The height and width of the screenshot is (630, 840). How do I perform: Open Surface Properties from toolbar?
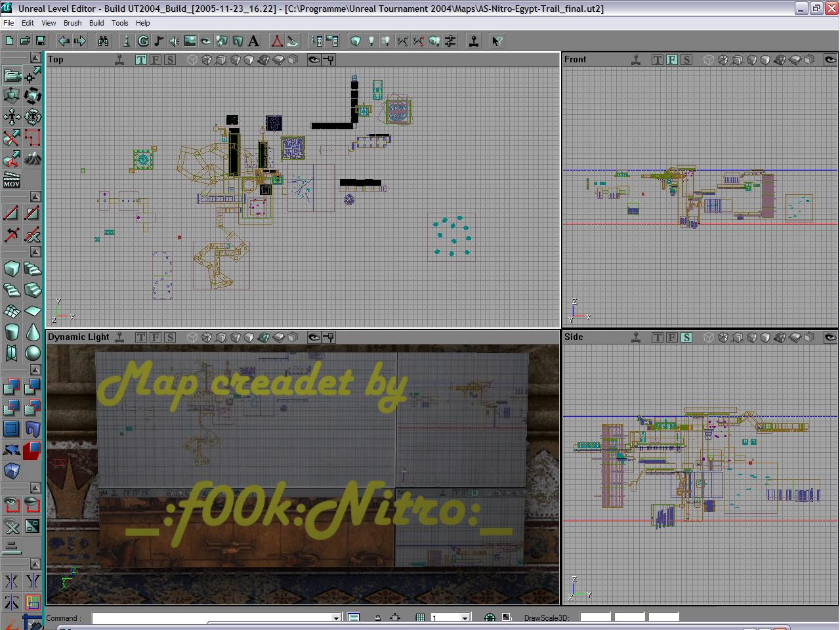[332, 41]
